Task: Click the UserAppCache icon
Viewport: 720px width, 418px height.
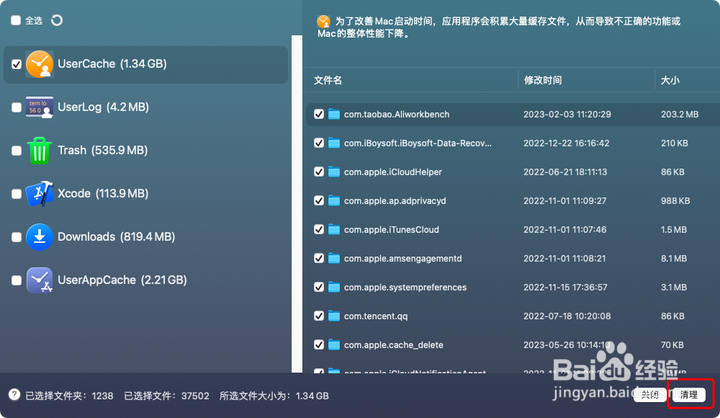Action: (39, 280)
